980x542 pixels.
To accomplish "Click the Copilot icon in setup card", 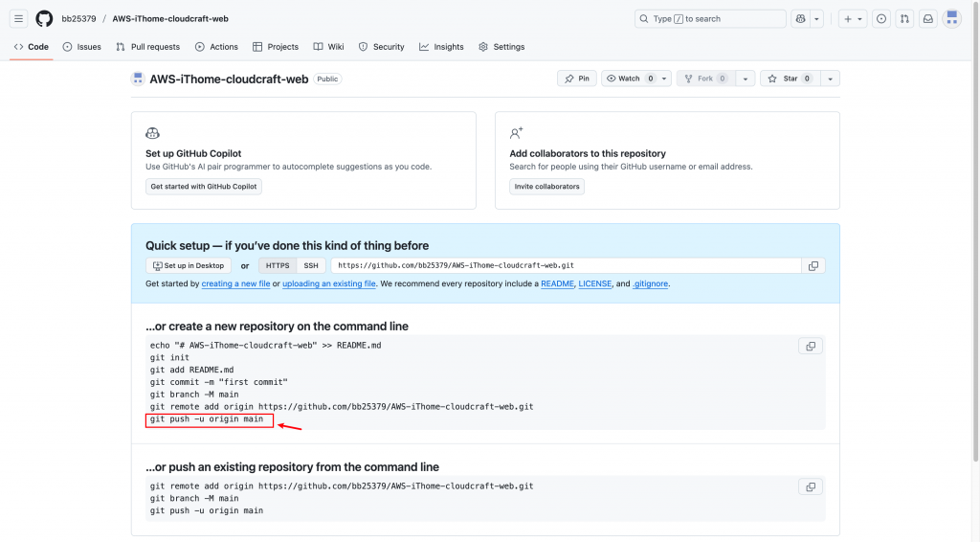I will 152,133.
